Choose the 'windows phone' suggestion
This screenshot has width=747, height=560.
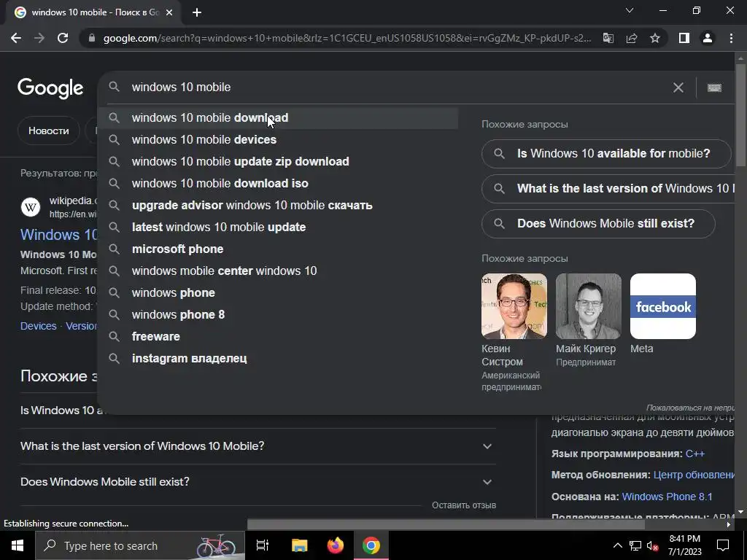[278, 293]
